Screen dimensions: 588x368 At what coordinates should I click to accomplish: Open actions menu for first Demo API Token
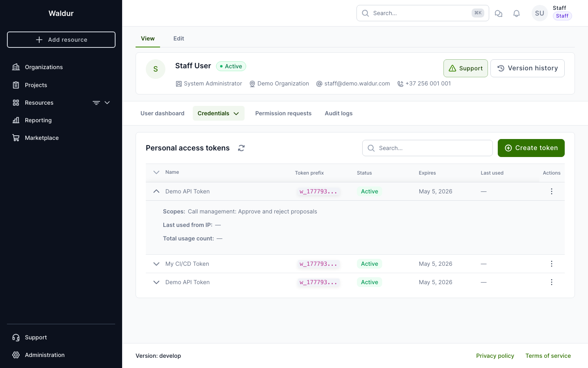(x=551, y=191)
